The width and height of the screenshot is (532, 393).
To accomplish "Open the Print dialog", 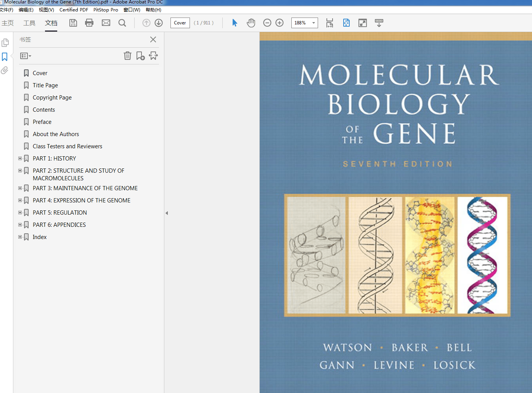I will pyautogui.click(x=89, y=23).
